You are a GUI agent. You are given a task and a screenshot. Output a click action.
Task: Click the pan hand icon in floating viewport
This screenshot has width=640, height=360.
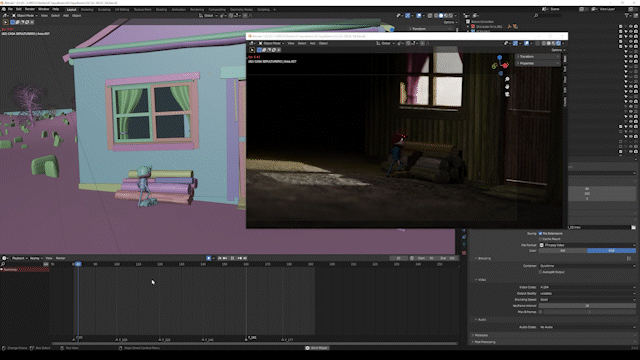(x=507, y=87)
